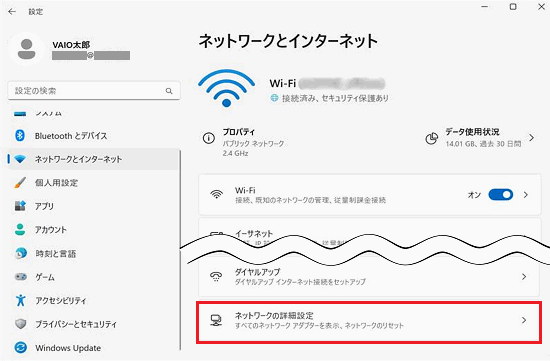Click the VAIO太郎 profile avatar
Screen dimensions: 550x361
click(x=27, y=49)
